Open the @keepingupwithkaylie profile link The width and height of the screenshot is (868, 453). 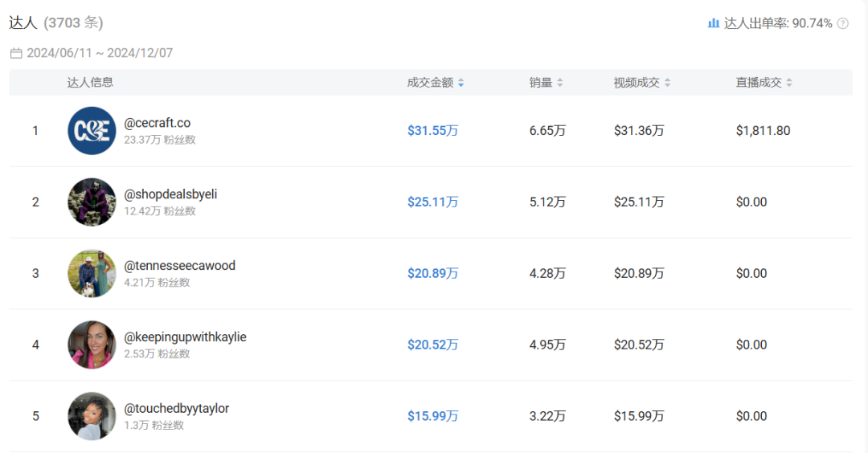pyautogui.click(x=185, y=337)
